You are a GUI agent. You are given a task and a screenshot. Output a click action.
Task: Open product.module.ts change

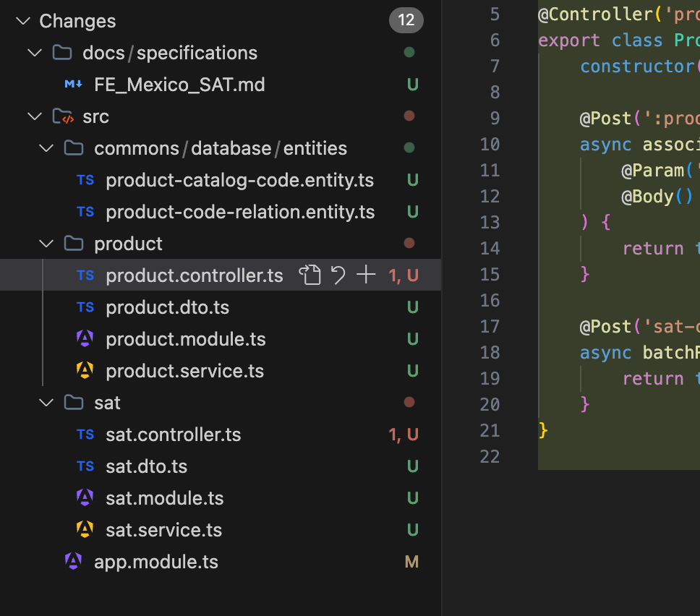[x=221, y=339]
